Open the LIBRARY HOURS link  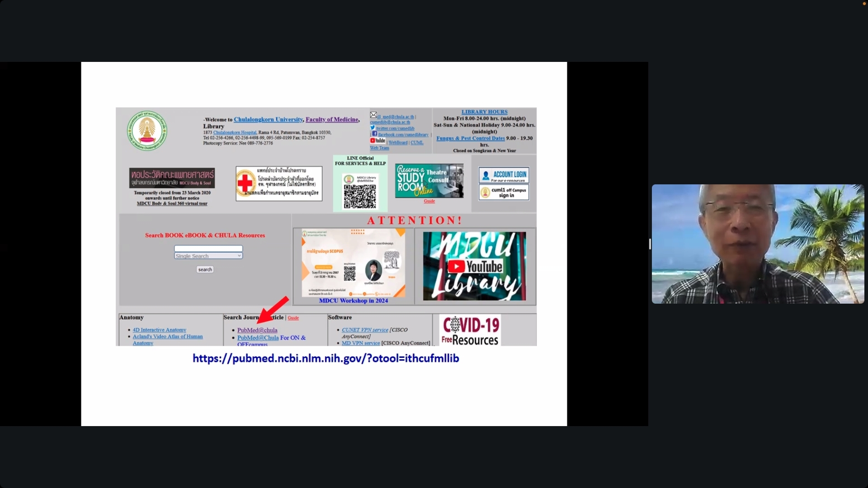(484, 112)
